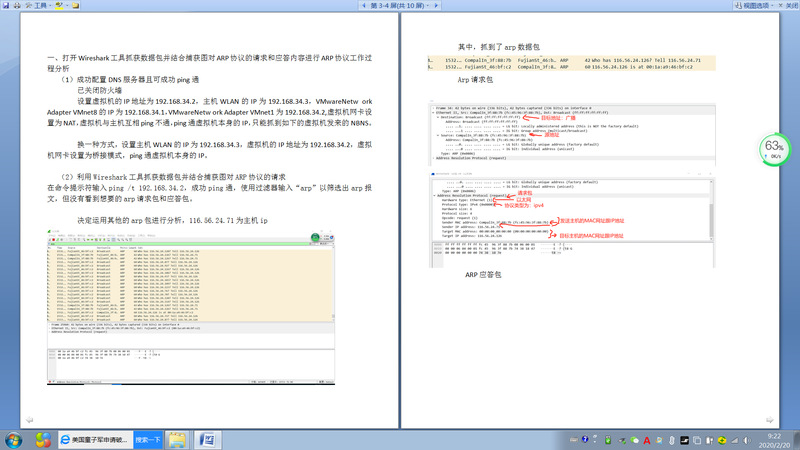Open the page indicator 第 3-4 屏 dropdown
The height and width of the screenshot is (450, 800).
pyautogui.click(x=400, y=5)
